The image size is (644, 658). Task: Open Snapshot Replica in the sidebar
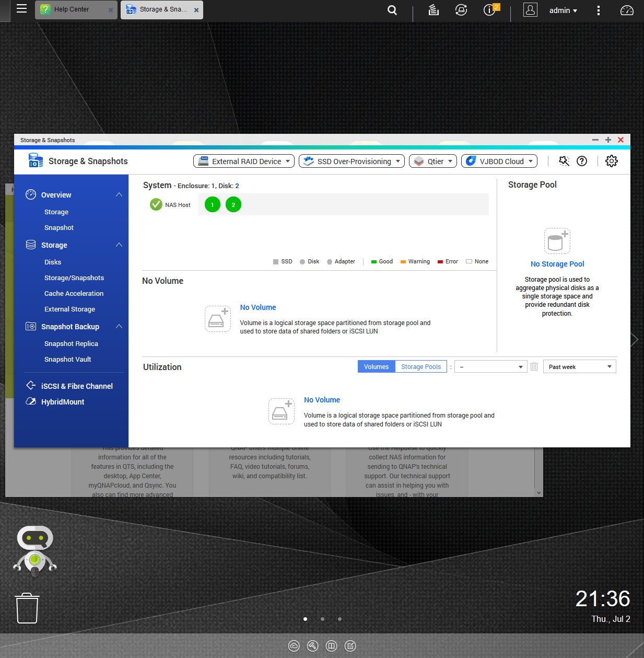point(71,344)
